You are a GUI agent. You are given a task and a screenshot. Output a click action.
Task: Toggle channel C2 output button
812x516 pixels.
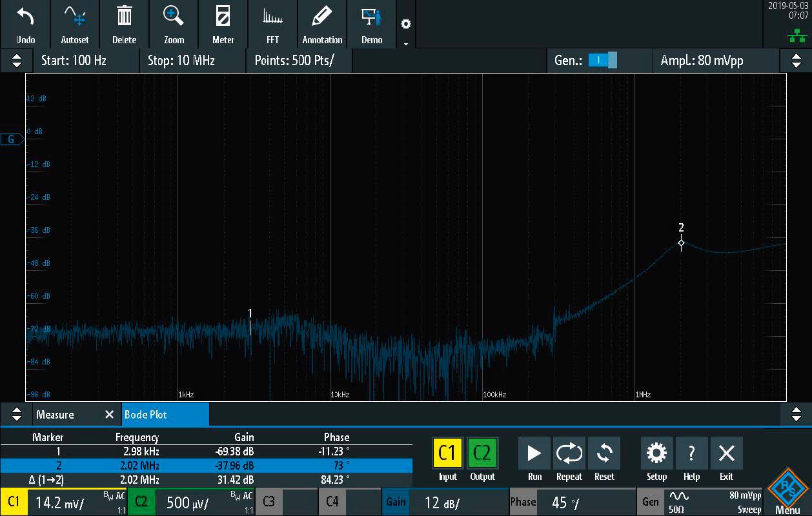(482, 453)
